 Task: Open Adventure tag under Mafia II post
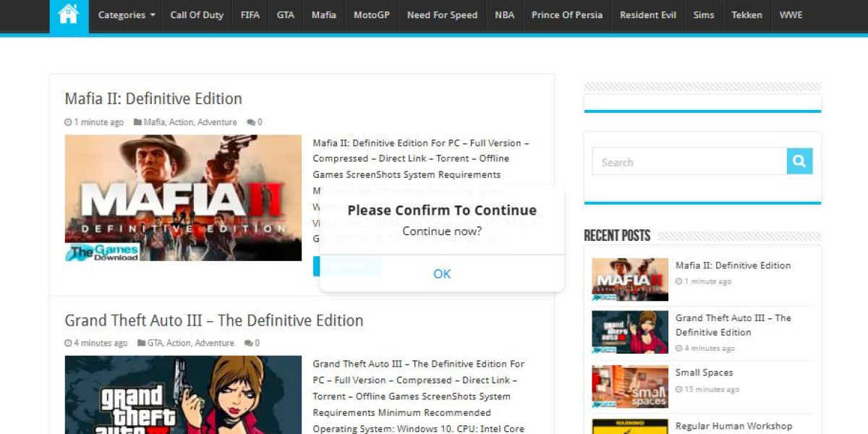(x=217, y=122)
